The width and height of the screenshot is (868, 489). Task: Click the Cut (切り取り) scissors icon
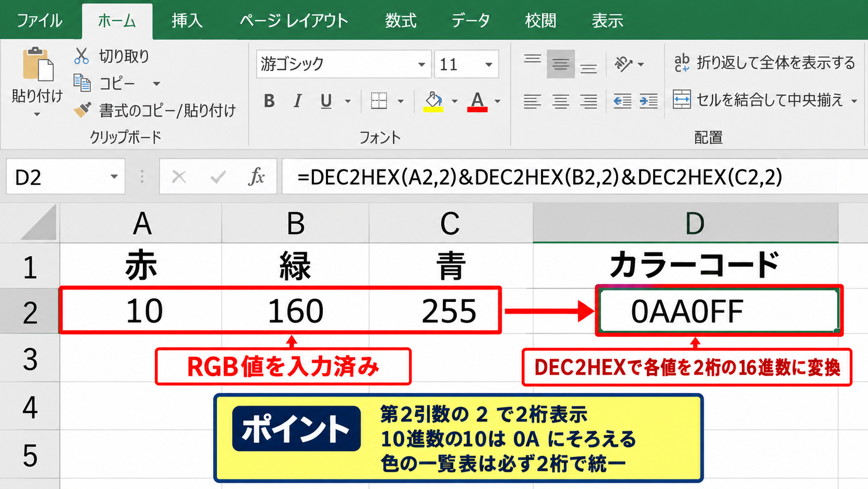pyautogui.click(x=82, y=56)
